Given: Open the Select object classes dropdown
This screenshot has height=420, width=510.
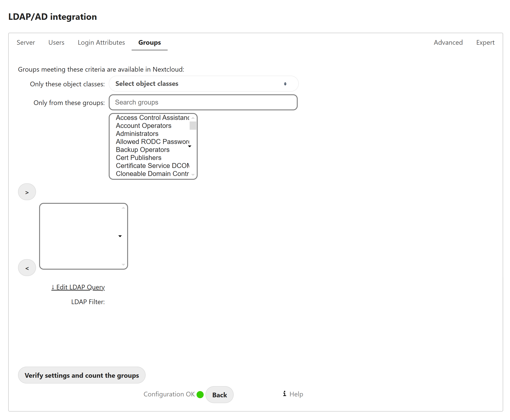Looking at the screenshot, I should click(203, 84).
